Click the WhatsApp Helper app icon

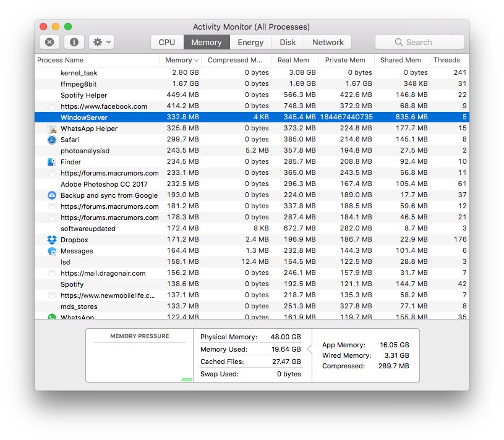[52, 129]
